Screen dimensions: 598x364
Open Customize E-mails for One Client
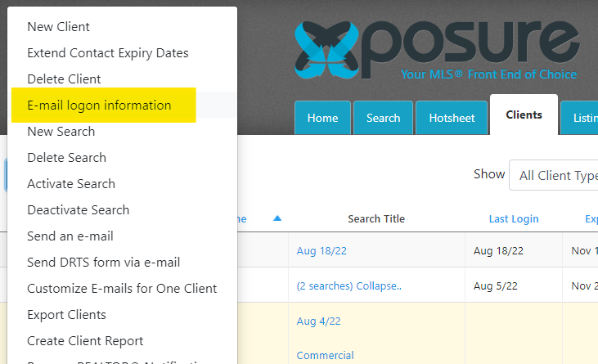click(x=122, y=289)
